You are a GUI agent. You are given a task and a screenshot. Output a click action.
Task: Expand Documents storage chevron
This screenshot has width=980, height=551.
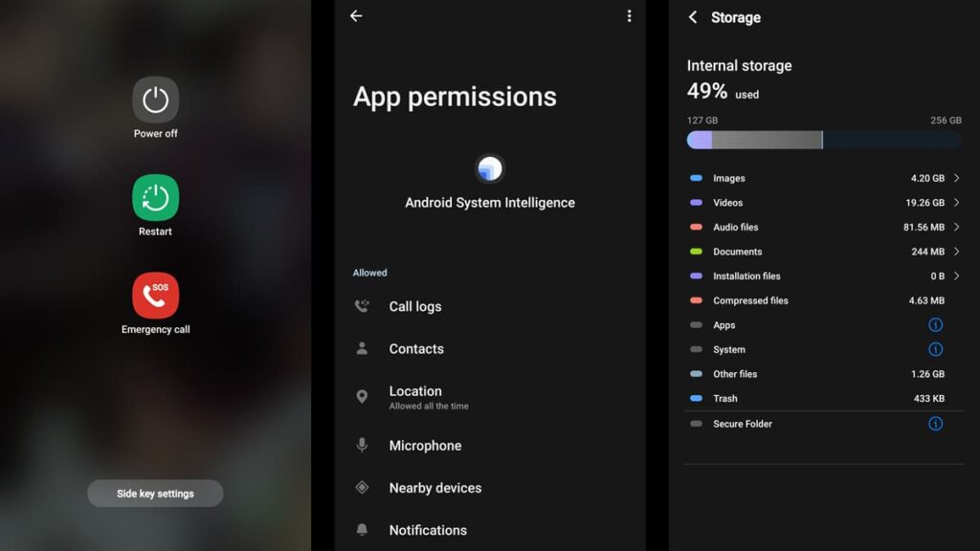956,252
